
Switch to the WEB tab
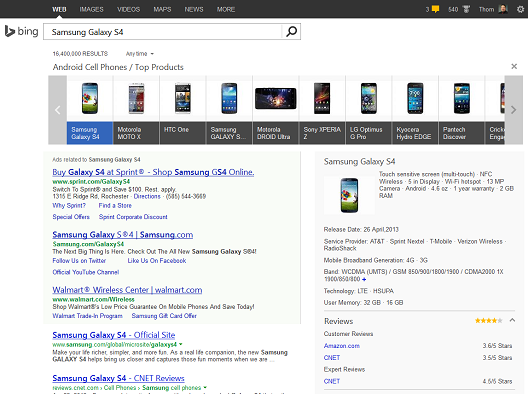(x=59, y=9)
